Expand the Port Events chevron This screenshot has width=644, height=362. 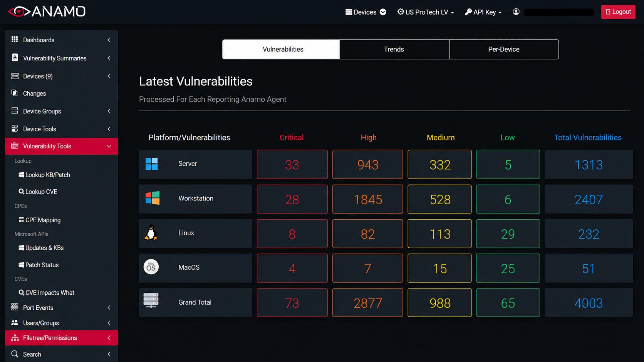click(x=109, y=307)
